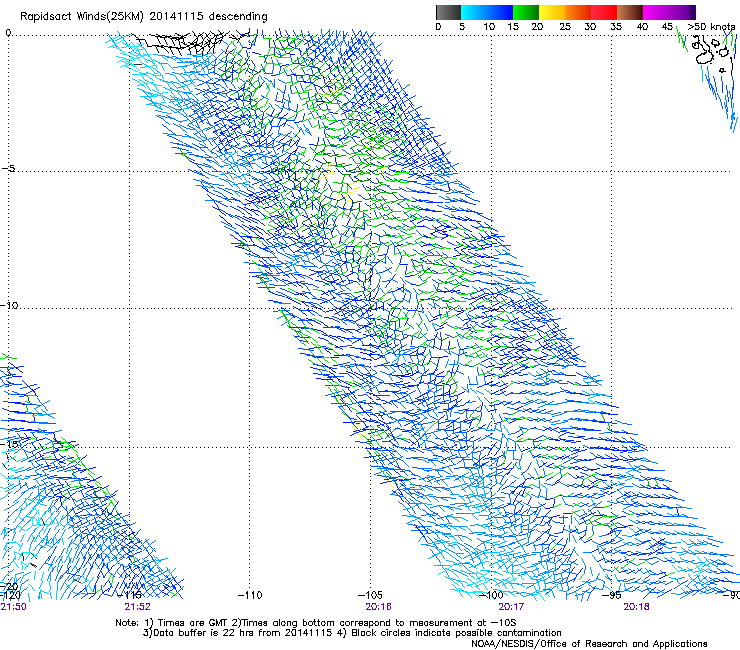Click the green 15–20 knots legend segment
The height and width of the screenshot is (650, 740).
pos(526,12)
